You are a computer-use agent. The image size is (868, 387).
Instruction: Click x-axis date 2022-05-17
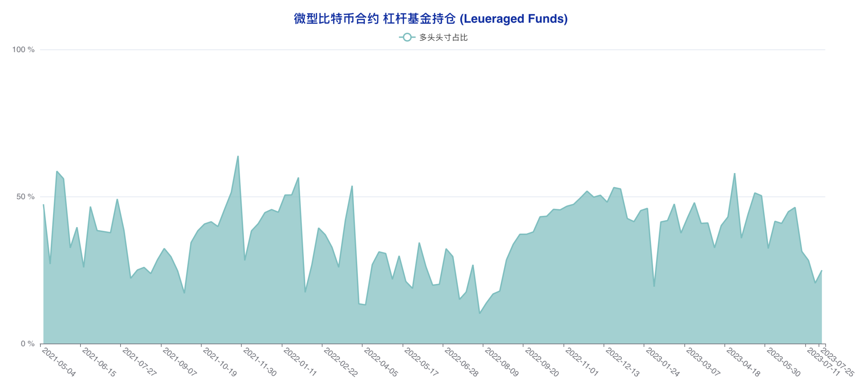421,362
